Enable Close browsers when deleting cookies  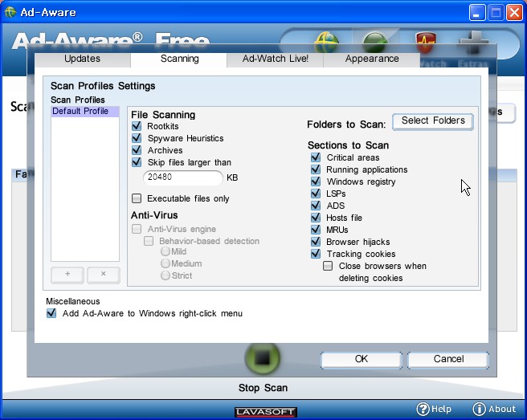[328, 266]
